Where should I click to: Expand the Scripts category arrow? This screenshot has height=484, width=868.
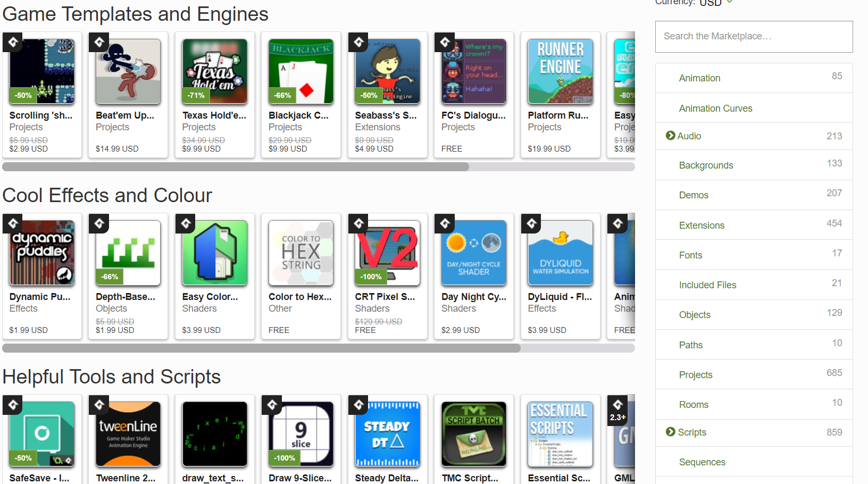(x=671, y=432)
